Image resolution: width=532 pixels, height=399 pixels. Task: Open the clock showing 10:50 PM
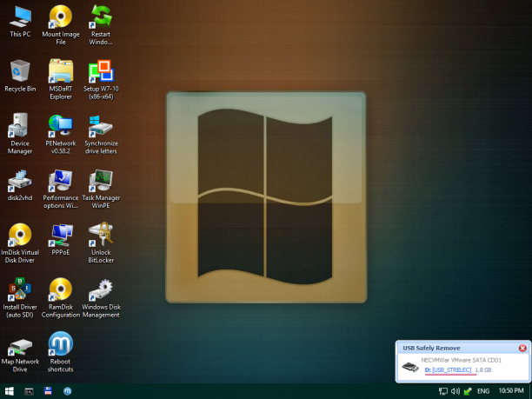coord(511,391)
